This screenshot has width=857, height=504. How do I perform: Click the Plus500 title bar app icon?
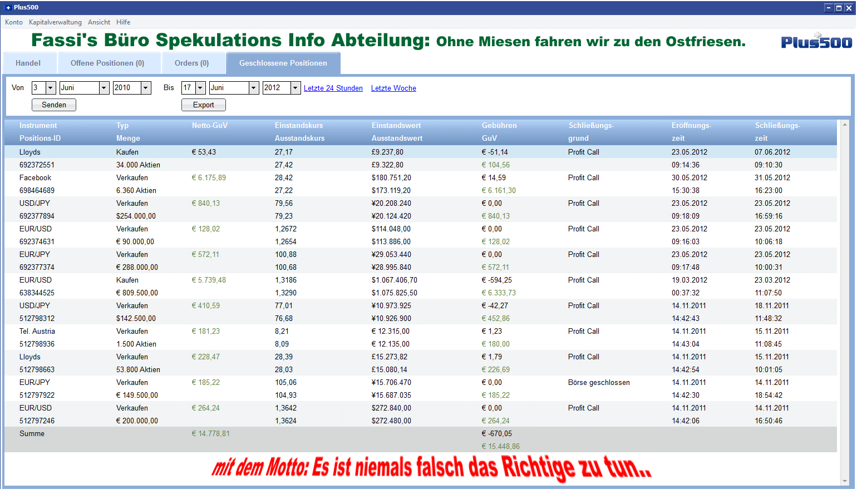pos(8,7)
